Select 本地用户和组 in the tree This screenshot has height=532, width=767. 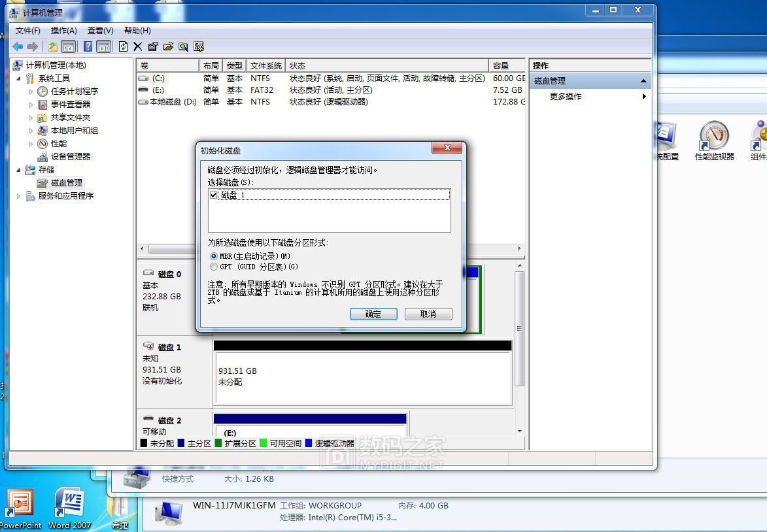(x=75, y=131)
